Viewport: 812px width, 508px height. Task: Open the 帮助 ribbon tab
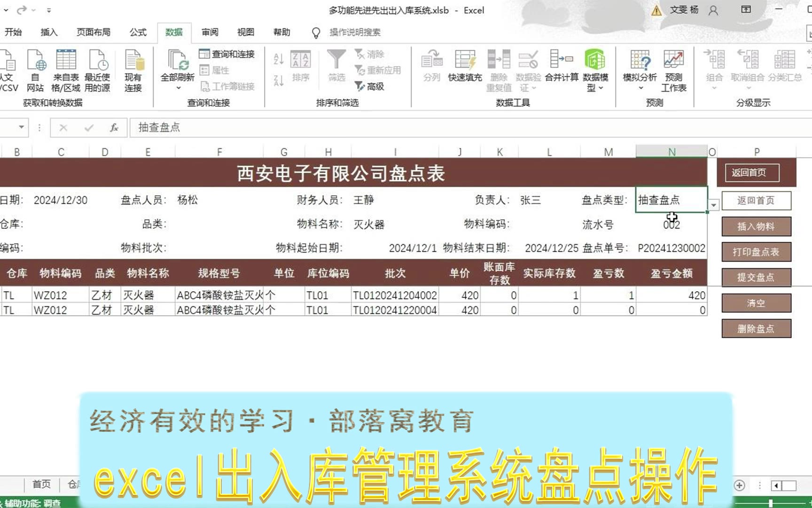(x=282, y=32)
